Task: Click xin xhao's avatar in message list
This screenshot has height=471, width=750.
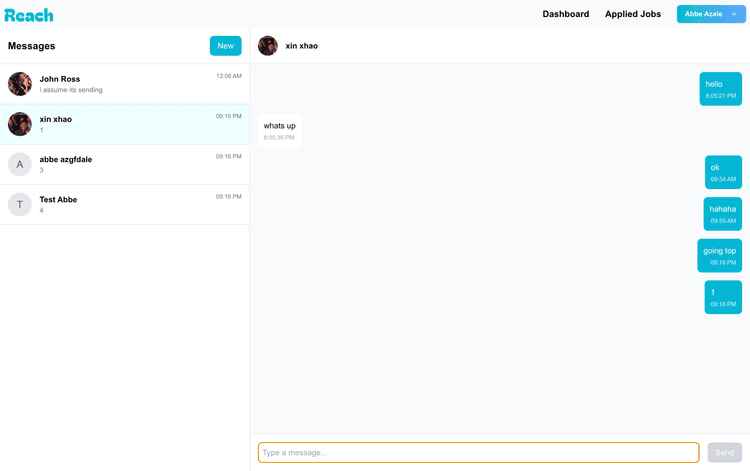Action: tap(20, 124)
